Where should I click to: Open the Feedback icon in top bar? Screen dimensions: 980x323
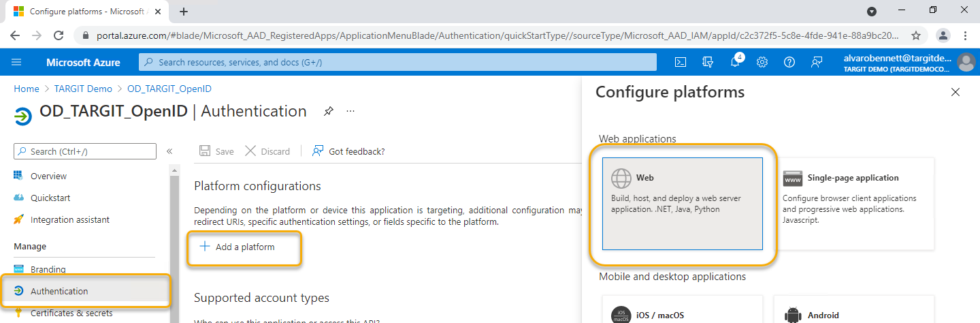(x=817, y=62)
